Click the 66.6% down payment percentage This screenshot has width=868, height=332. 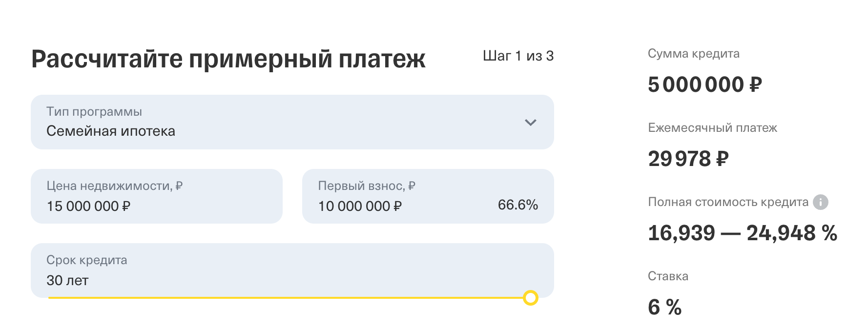518,205
